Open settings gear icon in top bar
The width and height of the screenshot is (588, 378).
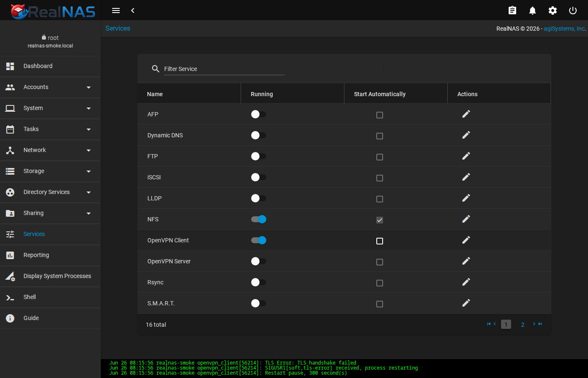click(553, 10)
